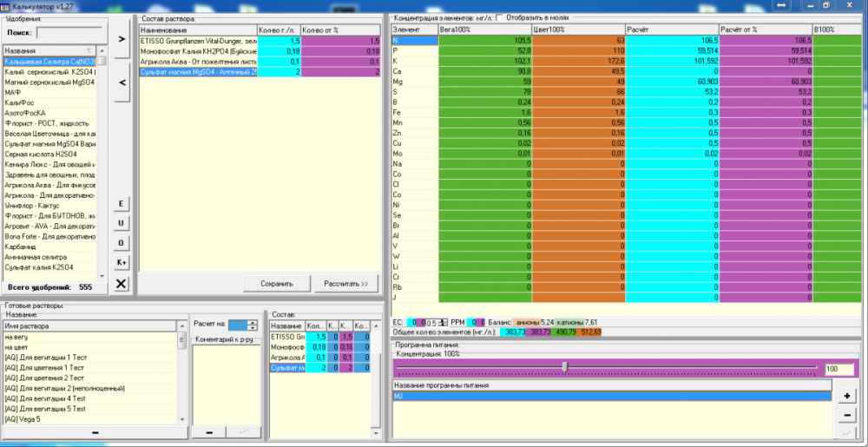Image resolution: width=868 pixels, height=447 pixels.
Task: Click the Поиск search field
Action: tap(69, 33)
